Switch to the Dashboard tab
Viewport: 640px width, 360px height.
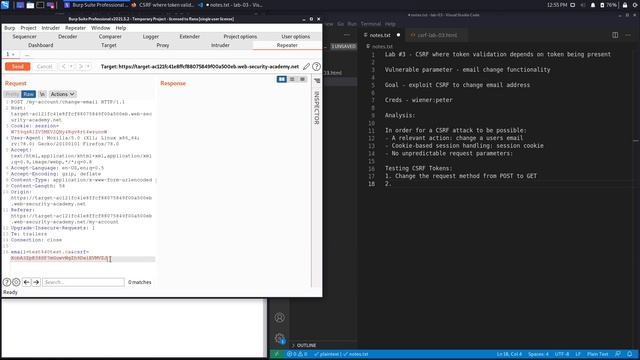(41, 45)
